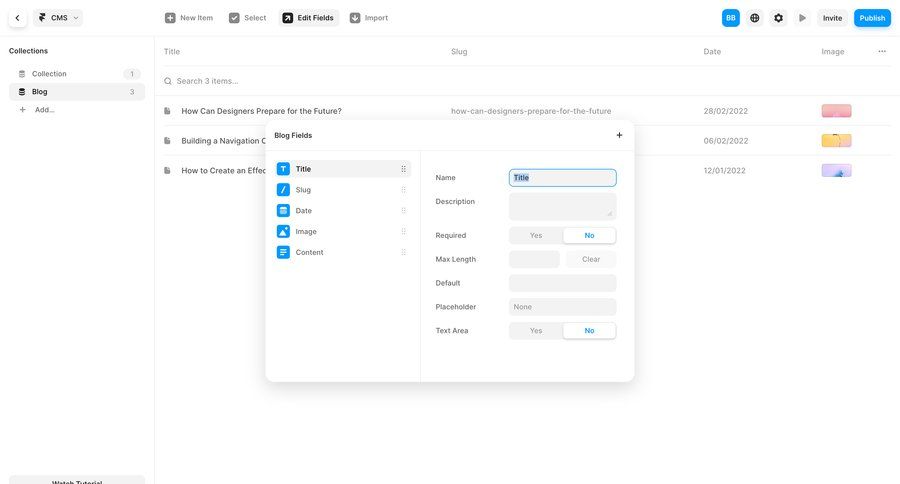900x484 pixels.
Task: Click the Name input field
Action: point(562,177)
